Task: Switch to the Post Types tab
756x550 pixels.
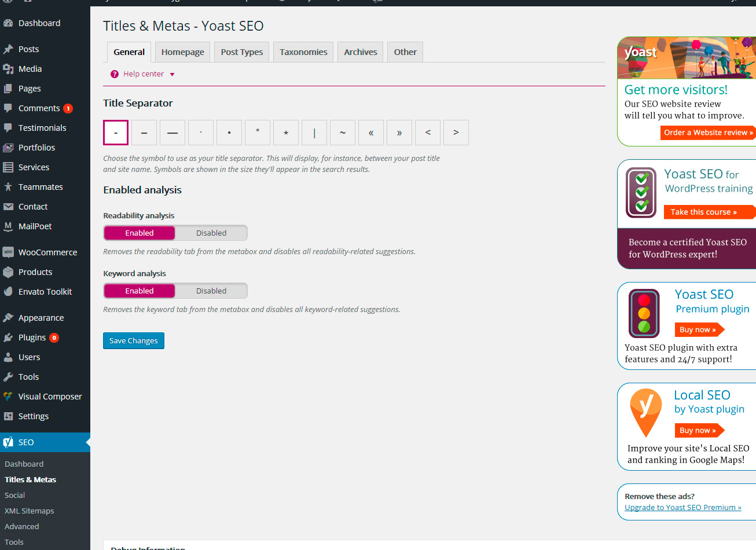Action: 241,52
